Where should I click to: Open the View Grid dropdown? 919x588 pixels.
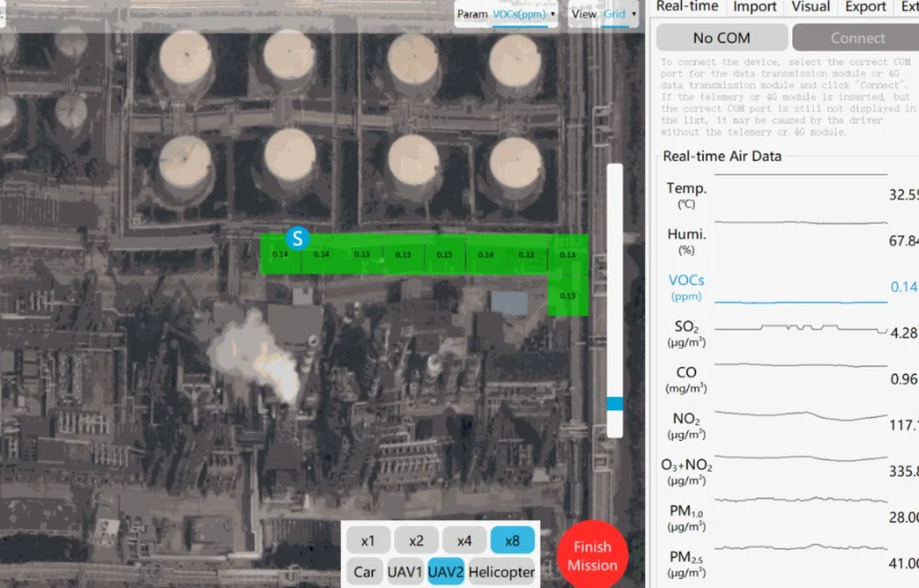pyautogui.click(x=615, y=14)
